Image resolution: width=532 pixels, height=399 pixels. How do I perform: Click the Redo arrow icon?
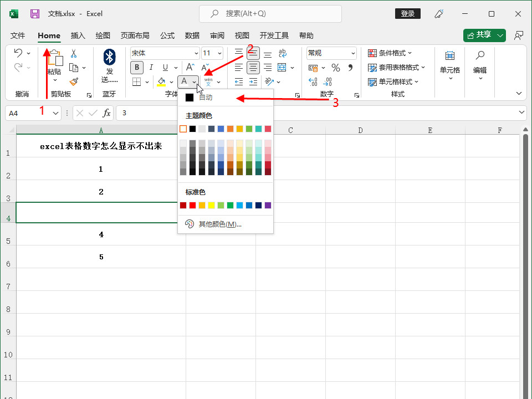pos(18,67)
